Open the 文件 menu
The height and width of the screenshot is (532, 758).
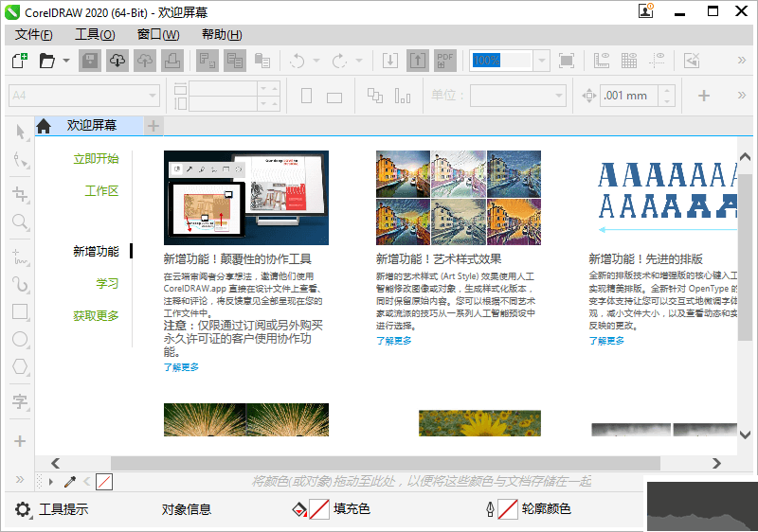click(33, 35)
